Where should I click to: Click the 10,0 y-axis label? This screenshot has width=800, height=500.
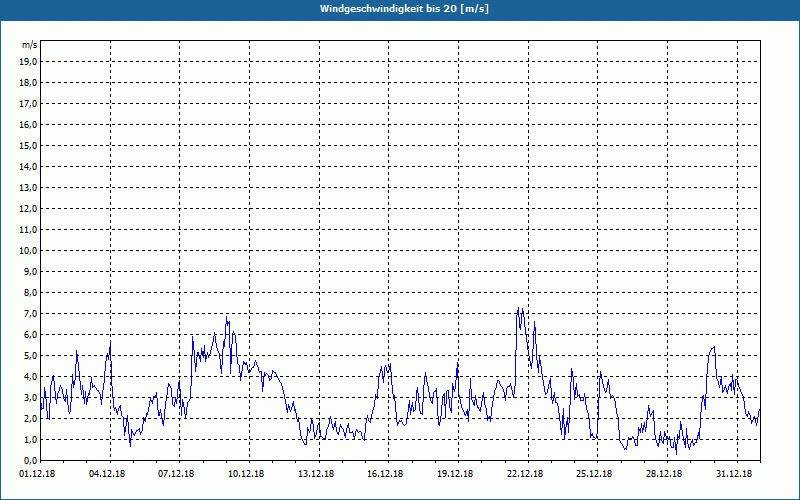tap(28, 251)
